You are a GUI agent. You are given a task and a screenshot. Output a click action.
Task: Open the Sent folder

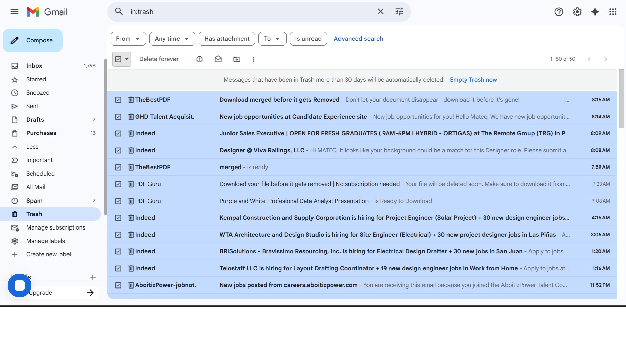pos(51,106)
